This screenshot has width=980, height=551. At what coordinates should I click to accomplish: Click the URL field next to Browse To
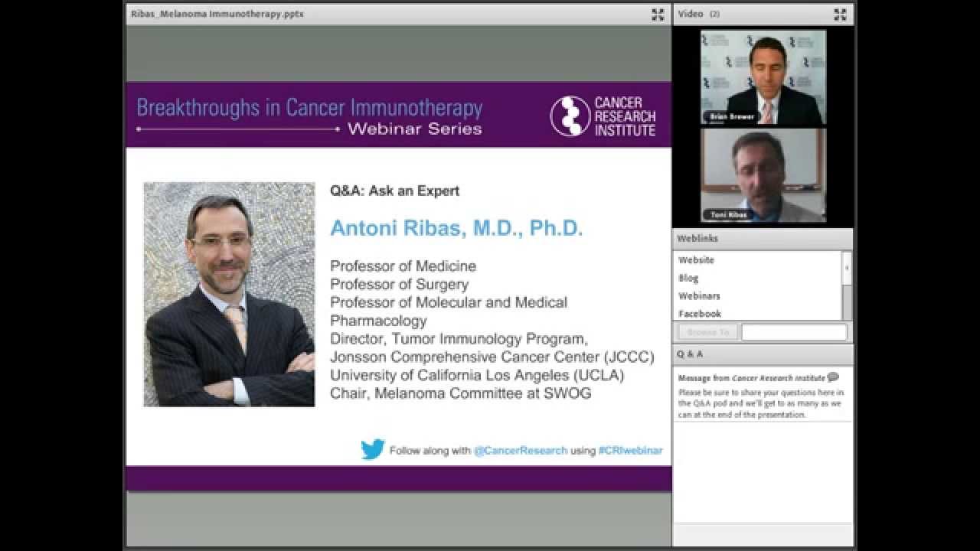(794, 332)
